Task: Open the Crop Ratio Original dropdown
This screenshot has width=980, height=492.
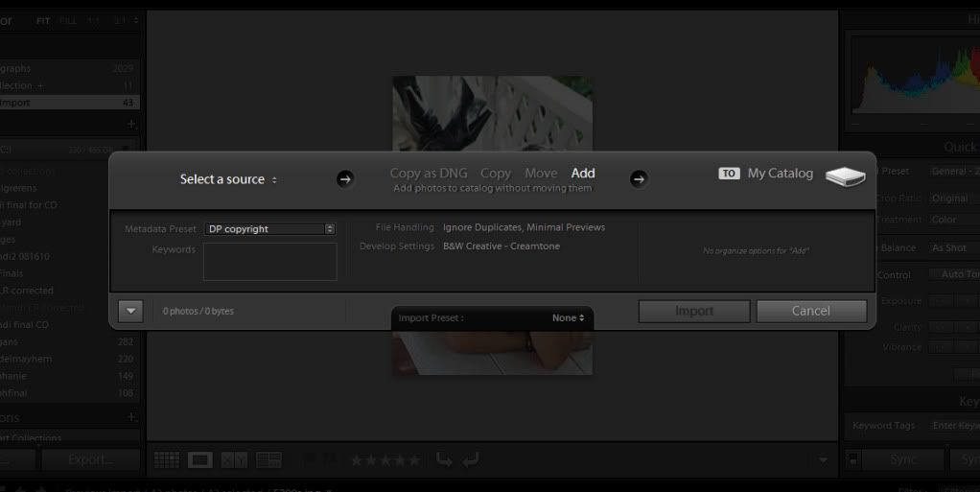Action: pyautogui.click(x=954, y=199)
